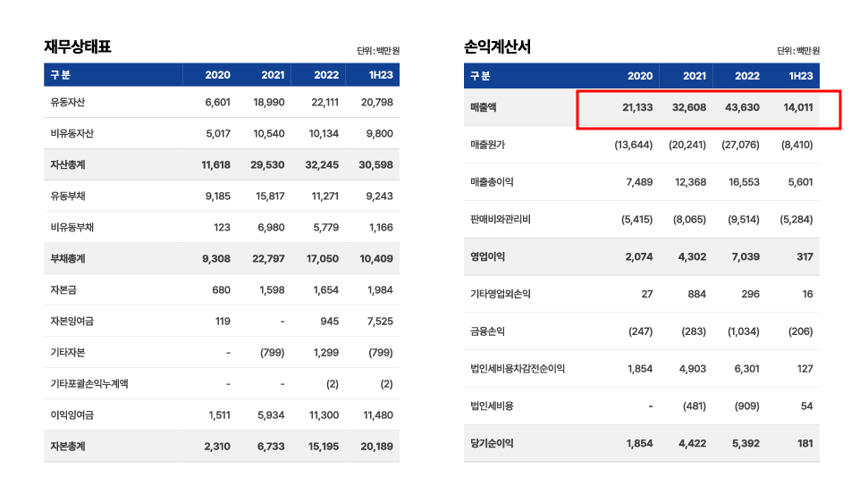Click the 법인세비용 row label
Screen dimensions: 868x494
tap(493, 406)
